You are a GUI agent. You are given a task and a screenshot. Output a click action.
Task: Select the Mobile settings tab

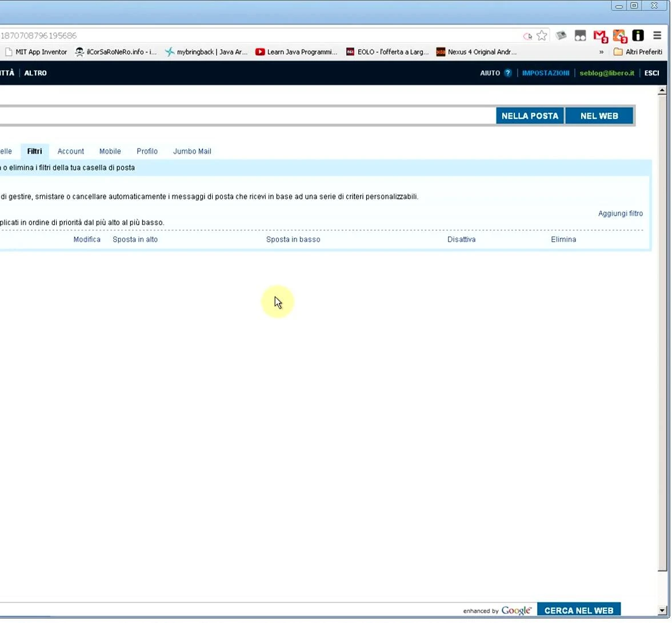tap(110, 151)
